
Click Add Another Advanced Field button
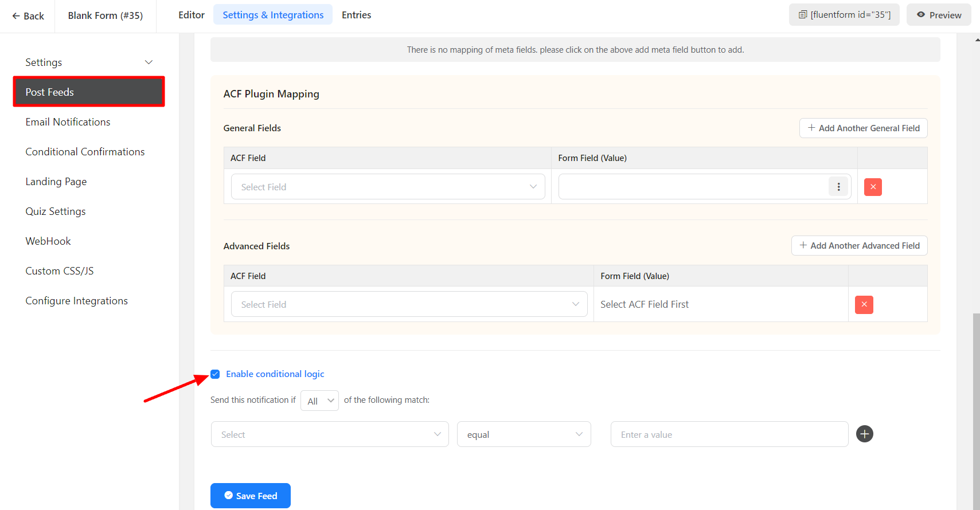click(x=859, y=246)
